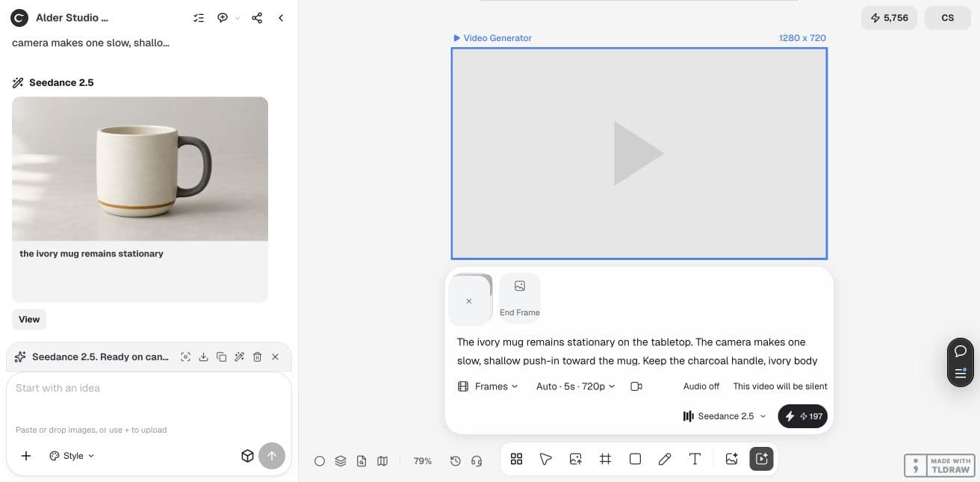980x482 pixels.
Task: Copy the Seedance 2.5 item
Action: pyautogui.click(x=221, y=357)
